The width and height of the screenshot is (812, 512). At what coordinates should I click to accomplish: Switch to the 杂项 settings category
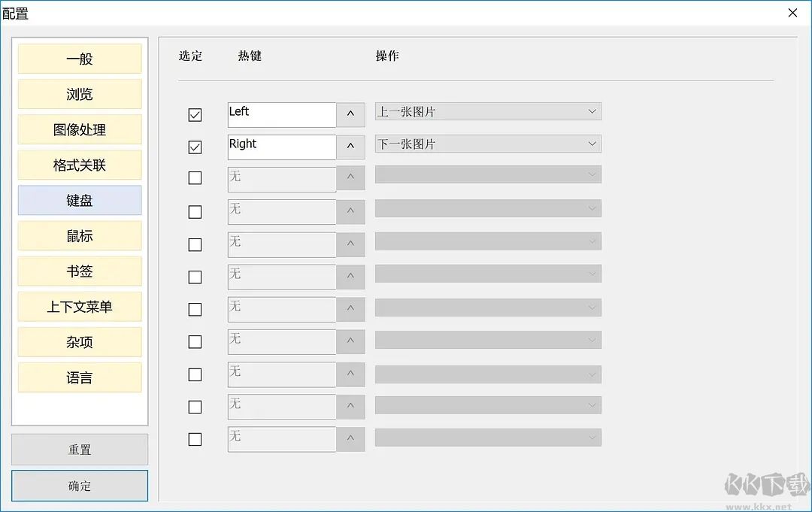[x=79, y=341]
